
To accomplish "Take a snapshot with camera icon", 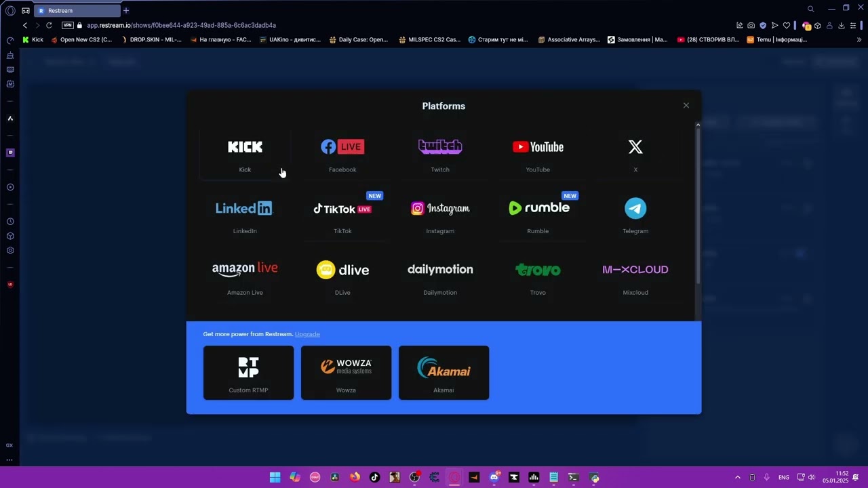I will [751, 26].
